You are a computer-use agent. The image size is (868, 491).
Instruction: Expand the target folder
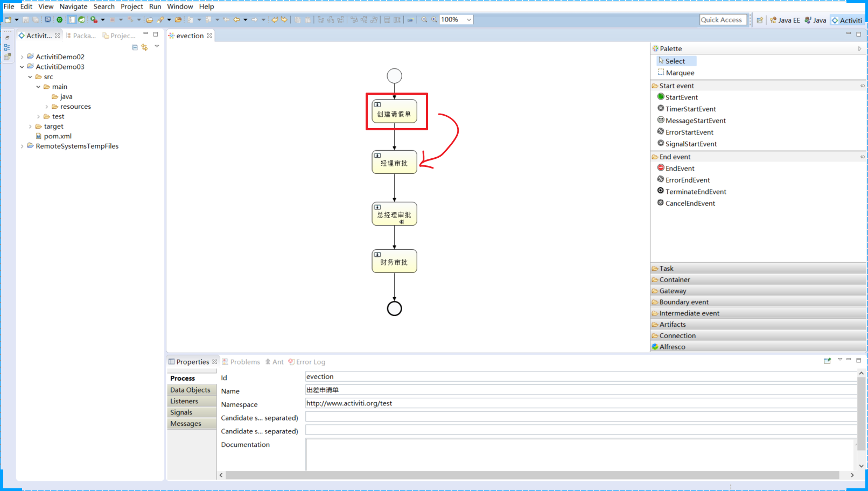(30, 127)
